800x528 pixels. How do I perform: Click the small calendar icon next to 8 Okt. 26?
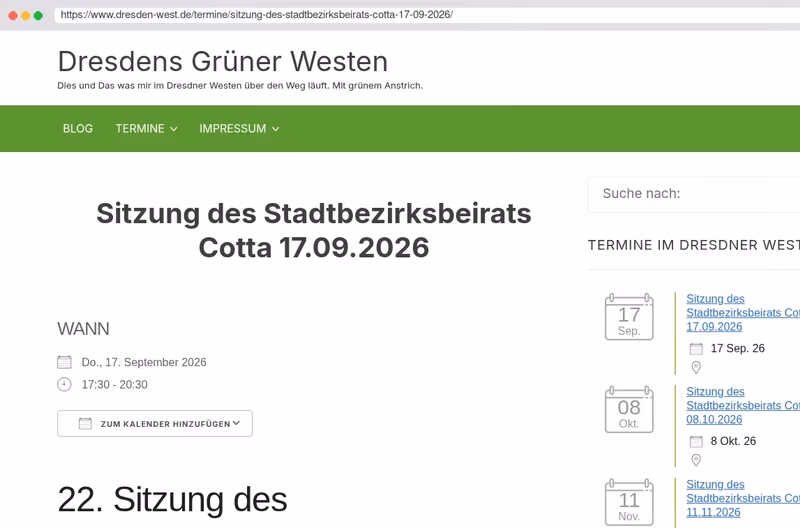pos(696,441)
